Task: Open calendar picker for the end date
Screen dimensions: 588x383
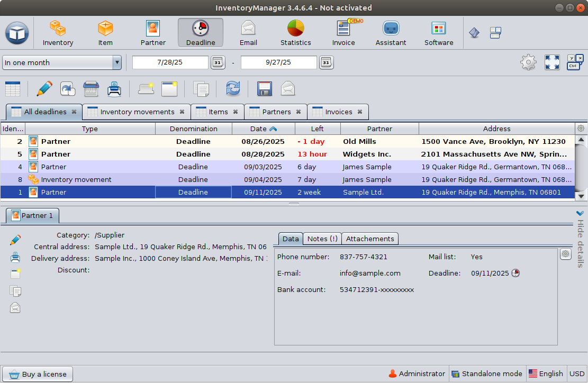Action: pos(326,62)
